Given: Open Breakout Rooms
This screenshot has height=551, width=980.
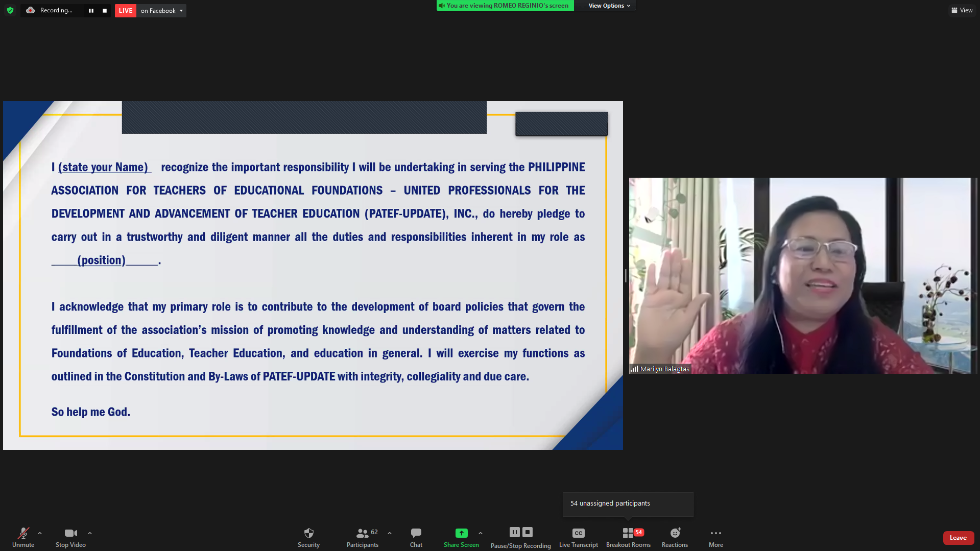Looking at the screenshot, I should (x=628, y=533).
